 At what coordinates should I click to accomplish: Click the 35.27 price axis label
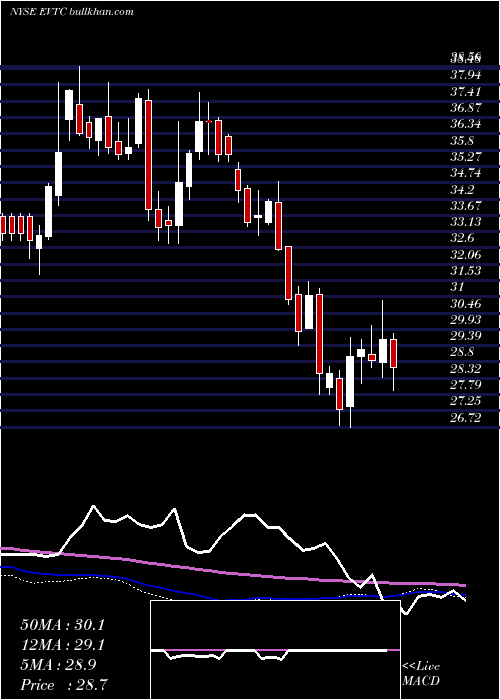point(466,156)
